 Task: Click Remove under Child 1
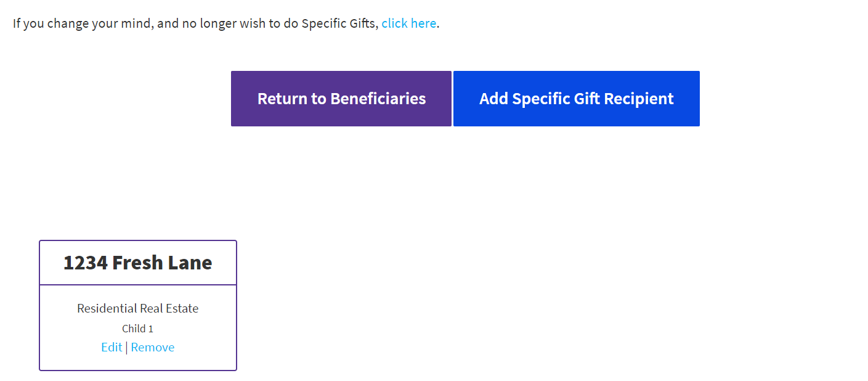tap(153, 347)
